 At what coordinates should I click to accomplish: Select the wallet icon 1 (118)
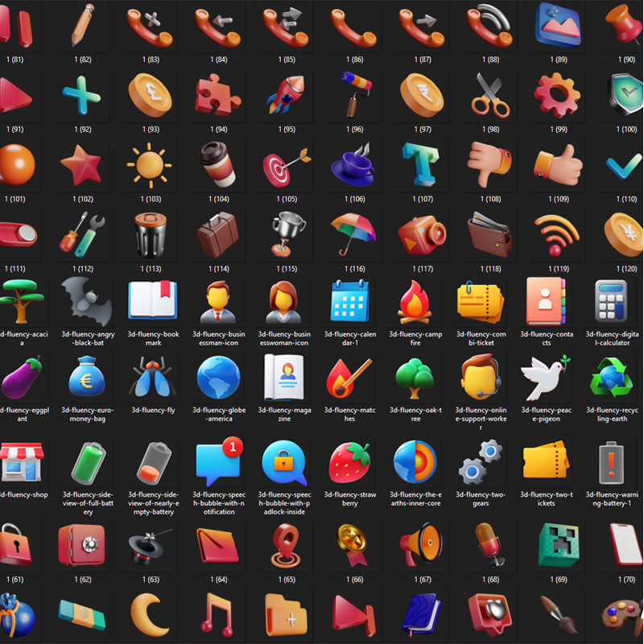[x=489, y=235]
